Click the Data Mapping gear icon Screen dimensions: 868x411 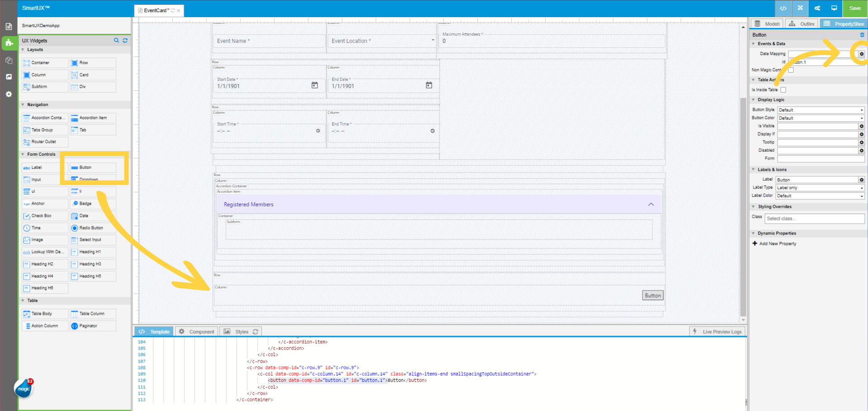861,54
